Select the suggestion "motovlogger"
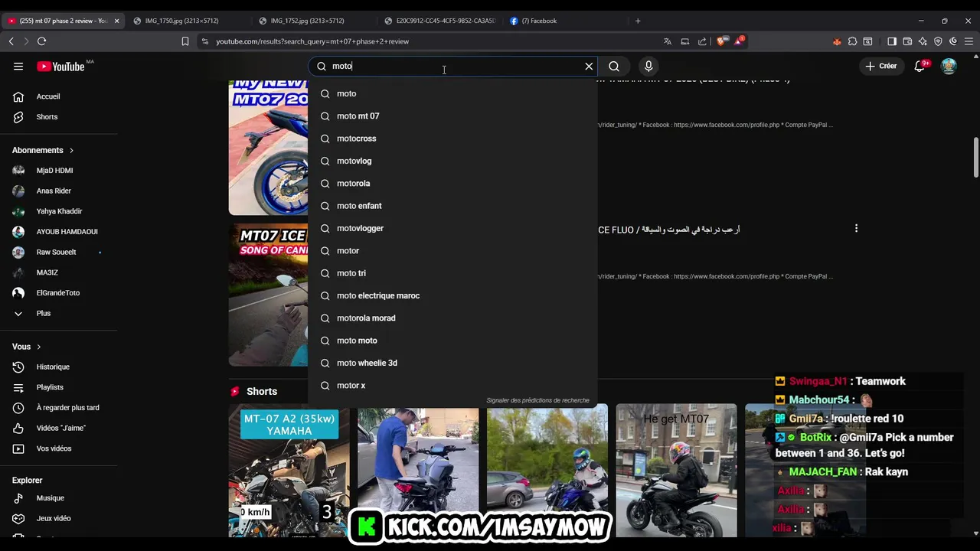Image resolution: width=980 pixels, height=551 pixels. coord(452,228)
